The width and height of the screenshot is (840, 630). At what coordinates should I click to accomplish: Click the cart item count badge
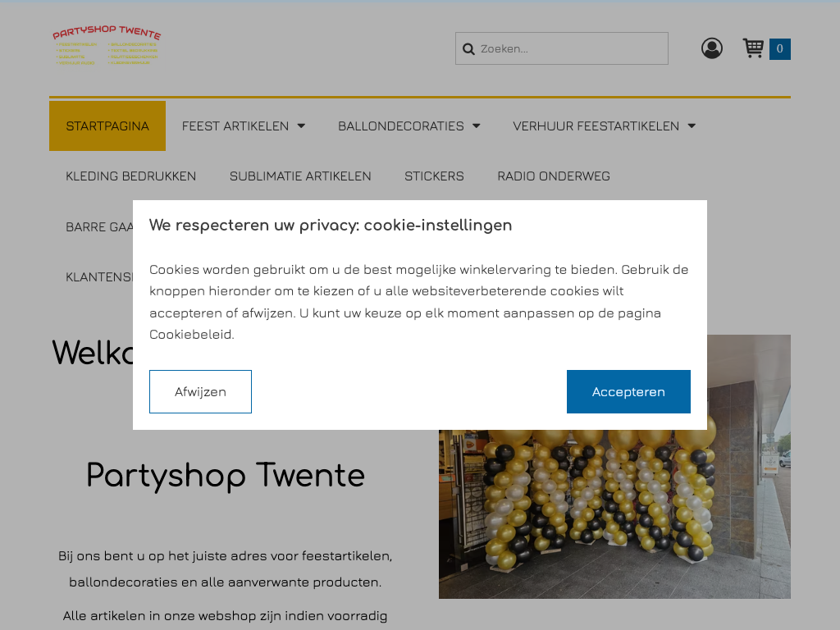[780, 48]
